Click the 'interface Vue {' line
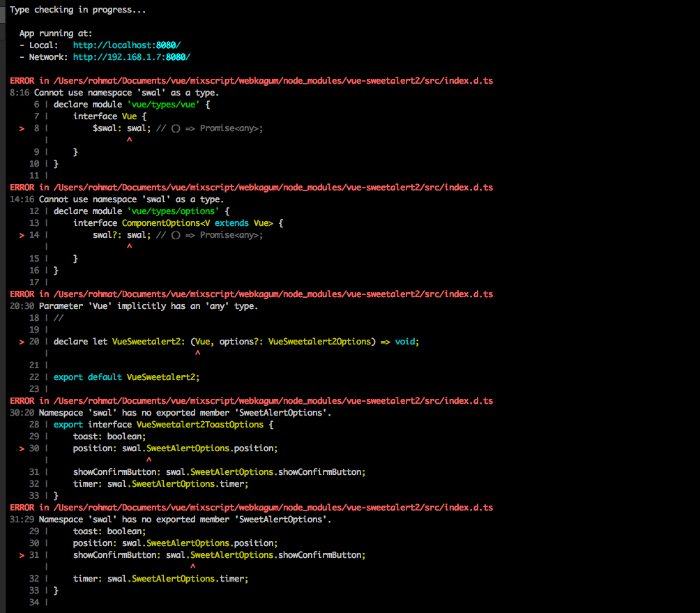Viewport: 700px width, 613px height. [x=110, y=116]
